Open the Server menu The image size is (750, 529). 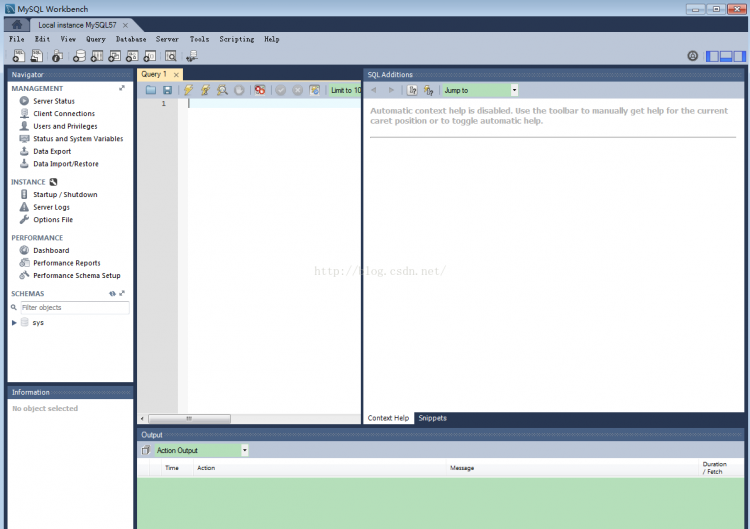[x=167, y=39]
